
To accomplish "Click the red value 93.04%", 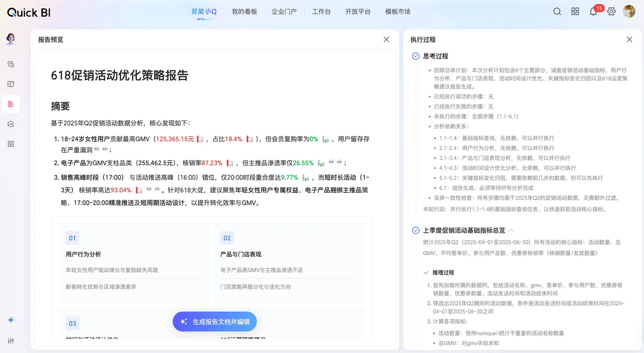I will [121, 190].
